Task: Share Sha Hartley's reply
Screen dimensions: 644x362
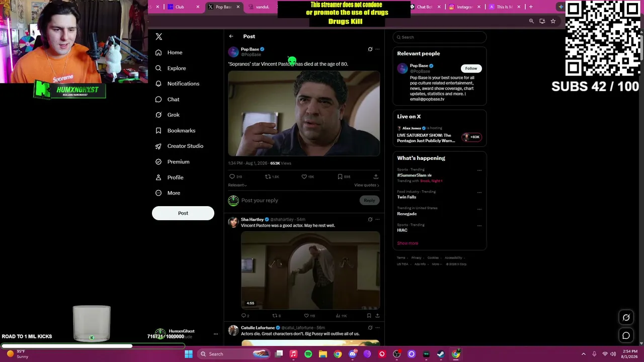Action: pyautogui.click(x=377, y=316)
